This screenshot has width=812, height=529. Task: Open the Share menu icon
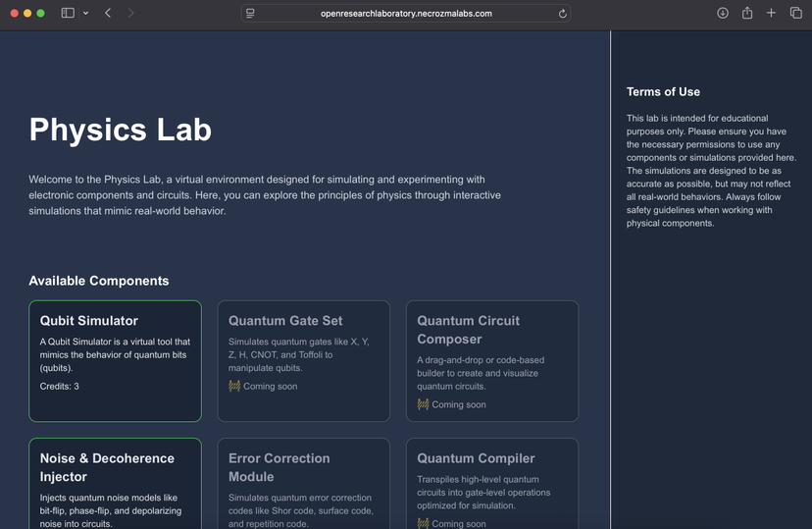point(746,13)
